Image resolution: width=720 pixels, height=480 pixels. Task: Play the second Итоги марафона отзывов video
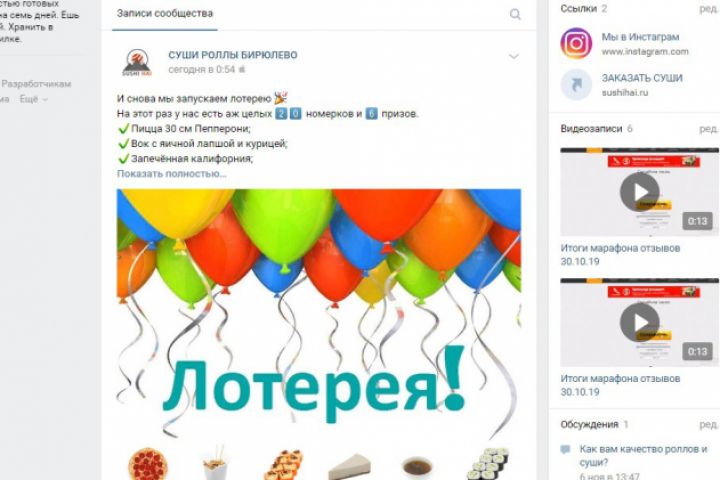(639, 322)
